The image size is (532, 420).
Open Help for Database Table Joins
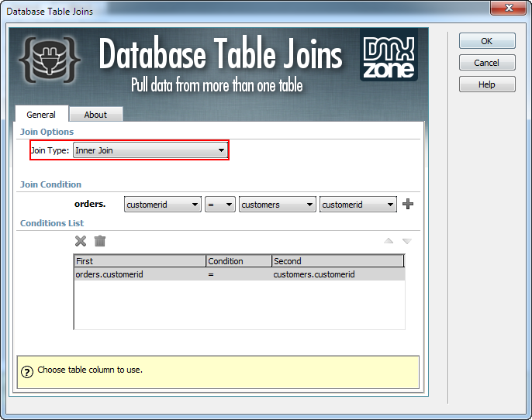[487, 84]
